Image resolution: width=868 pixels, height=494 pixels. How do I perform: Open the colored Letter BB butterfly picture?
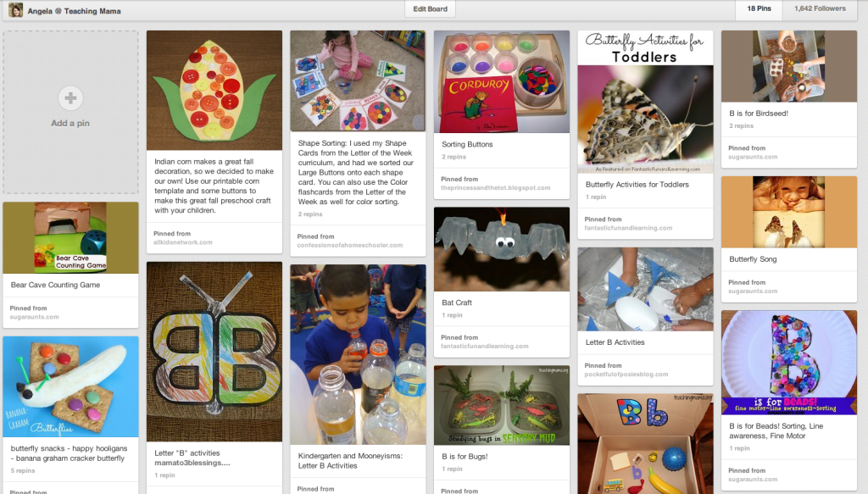tap(214, 352)
